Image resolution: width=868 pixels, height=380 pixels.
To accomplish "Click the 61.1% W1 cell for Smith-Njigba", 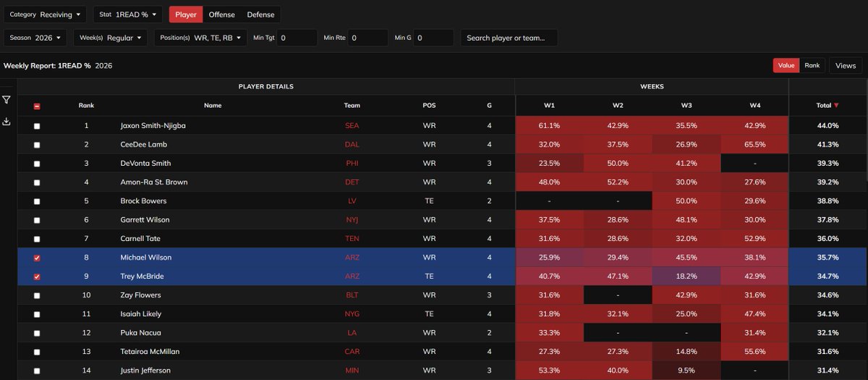I will [549, 126].
